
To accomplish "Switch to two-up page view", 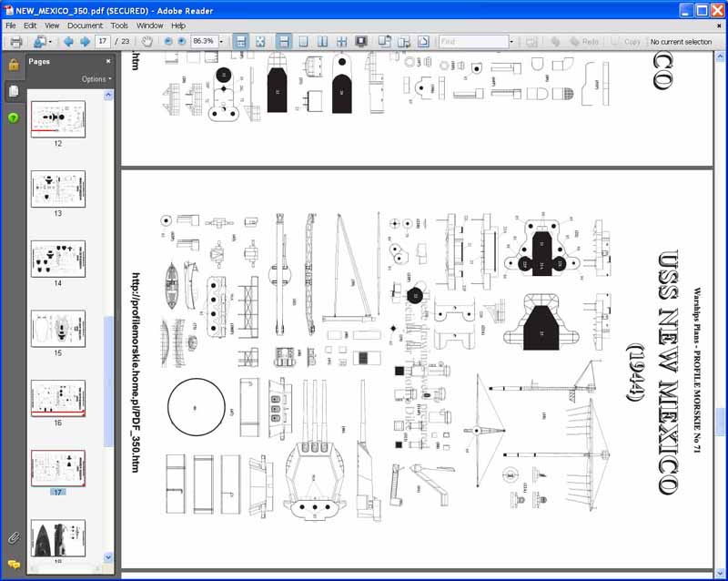I will pos(322,42).
